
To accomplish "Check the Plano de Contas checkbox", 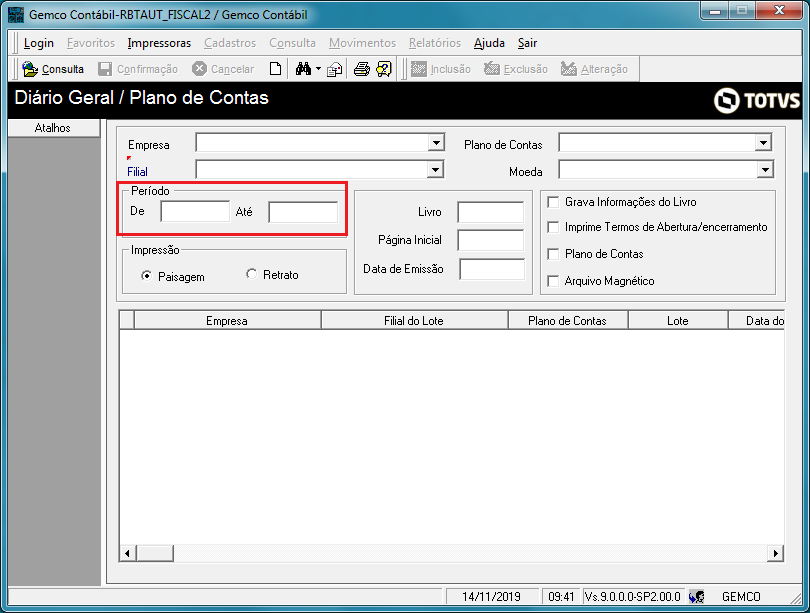I will point(553,254).
